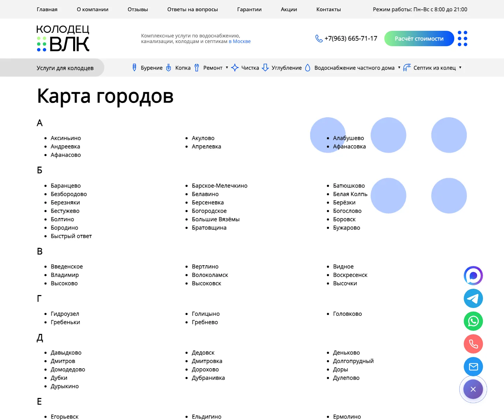Image resolution: width=504 pixels, height=420 pixels.
Task: Open the Белая Колпь city link
Action: click(350, 194)
